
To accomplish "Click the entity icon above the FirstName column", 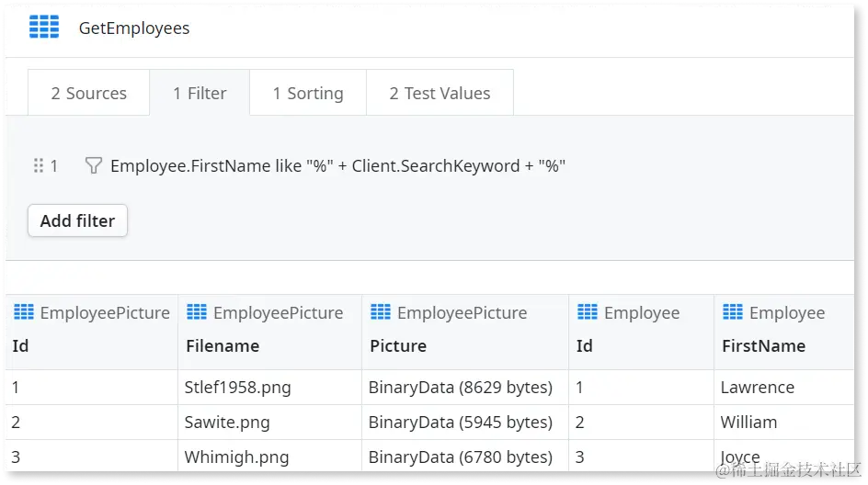I will pyautogui.click(x=733, y=312).
